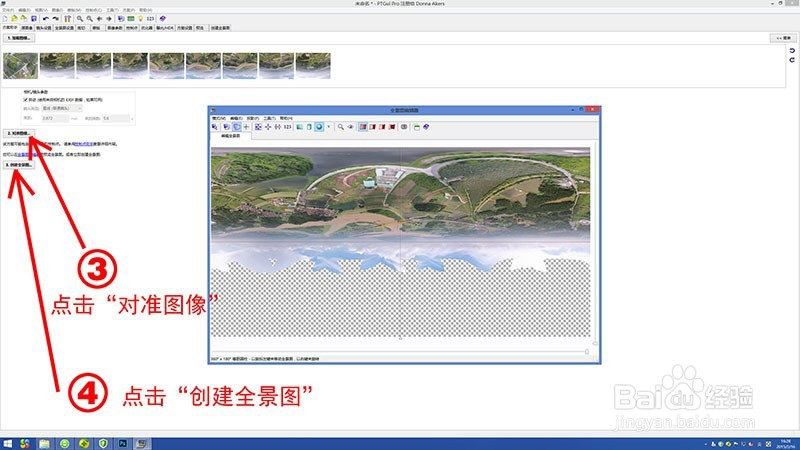Open the File Explorer taskbar icon
800x450 pixels.
point(44,444)
